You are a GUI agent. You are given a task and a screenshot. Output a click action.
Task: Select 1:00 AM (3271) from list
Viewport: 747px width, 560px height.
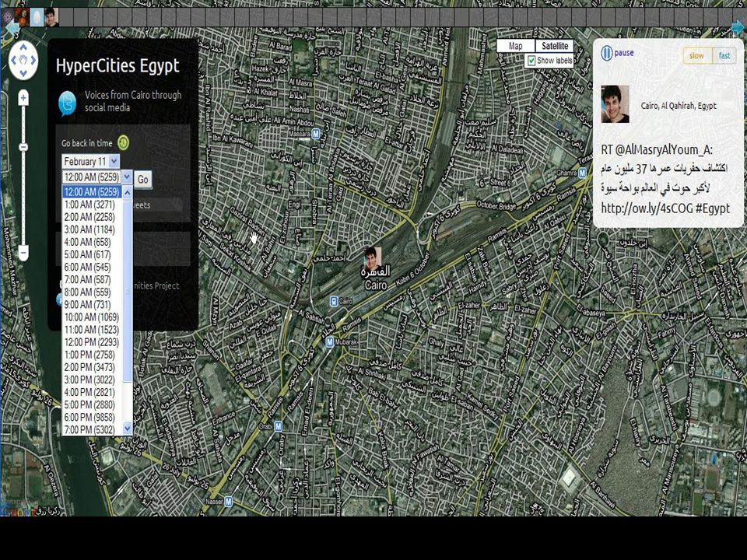tap(92, 205)
